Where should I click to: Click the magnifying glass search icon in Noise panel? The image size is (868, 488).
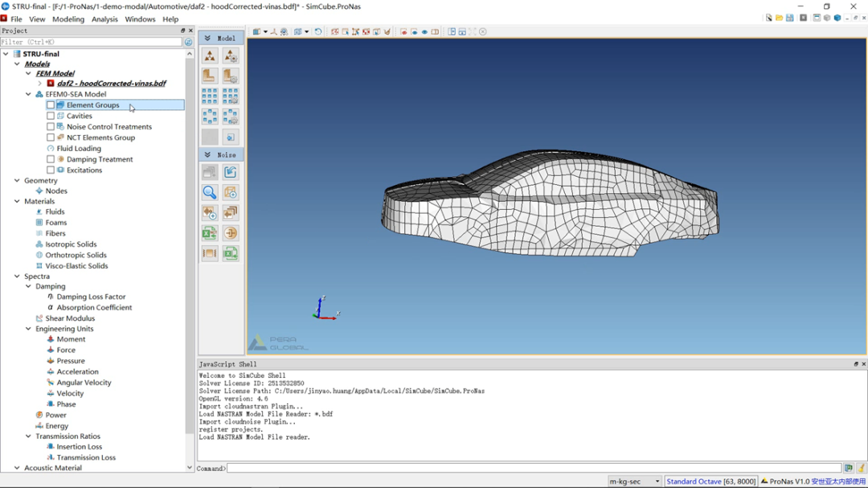click(210, 193)
